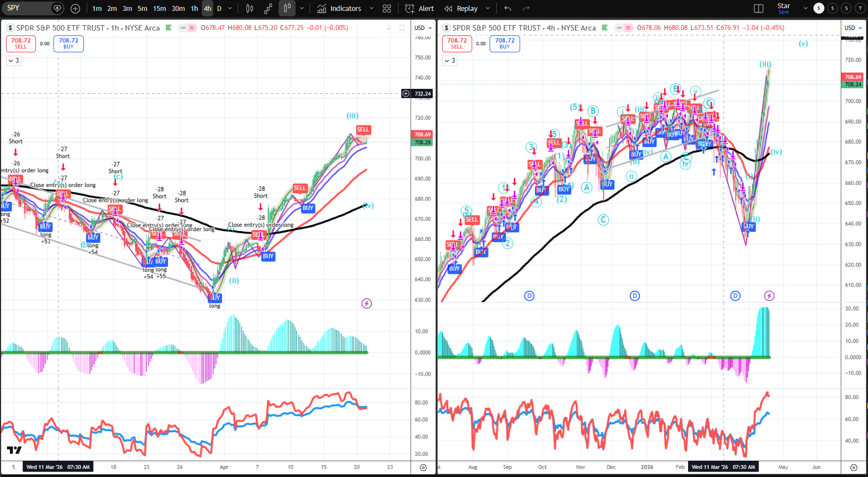
Task: Expand the Replay options arrow
Action: coord(487,9)
